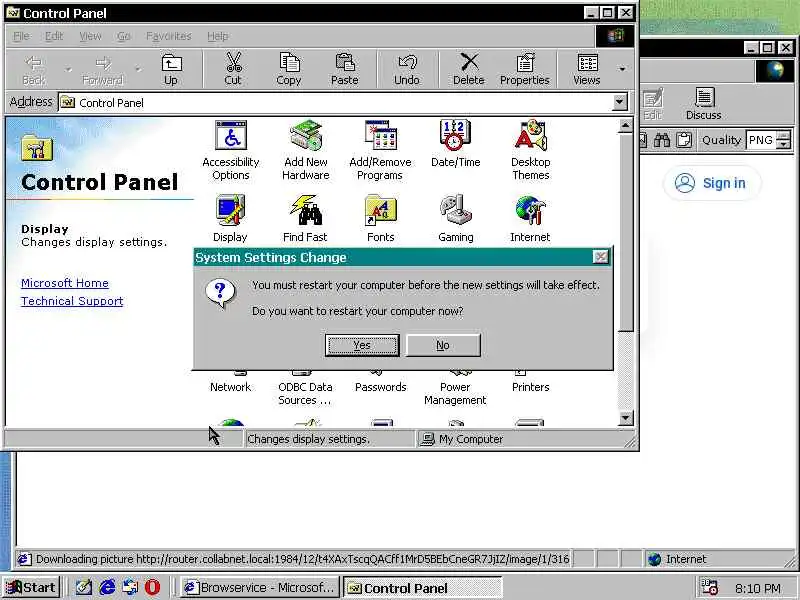Open the File menu

click(x=21, y=36)
